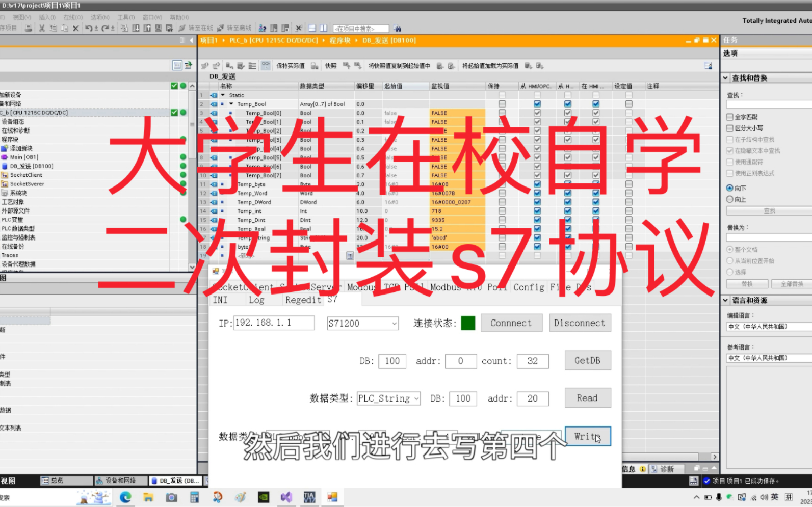The height and width of the screenshot is (507, 812).
Task: Toggle 保持 retain checkbox for Temp_Dint row
Action: pos(502,220)
